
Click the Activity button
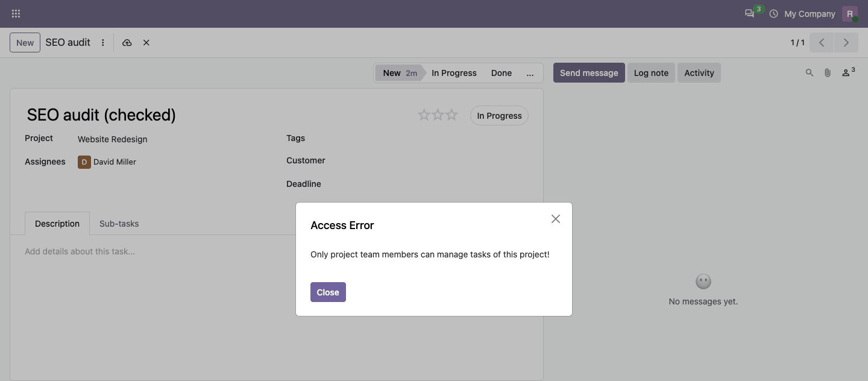(699, 73)
